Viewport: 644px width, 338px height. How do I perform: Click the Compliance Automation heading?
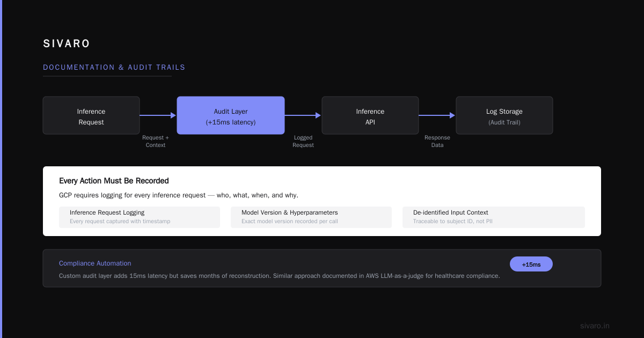[x=95, y=263]
